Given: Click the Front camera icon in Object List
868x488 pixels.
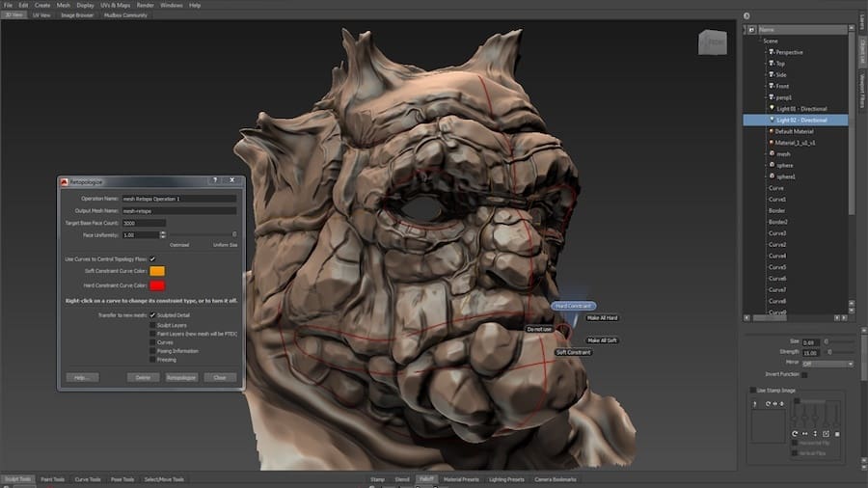Looking at the screenshot, I should point(772,86).
